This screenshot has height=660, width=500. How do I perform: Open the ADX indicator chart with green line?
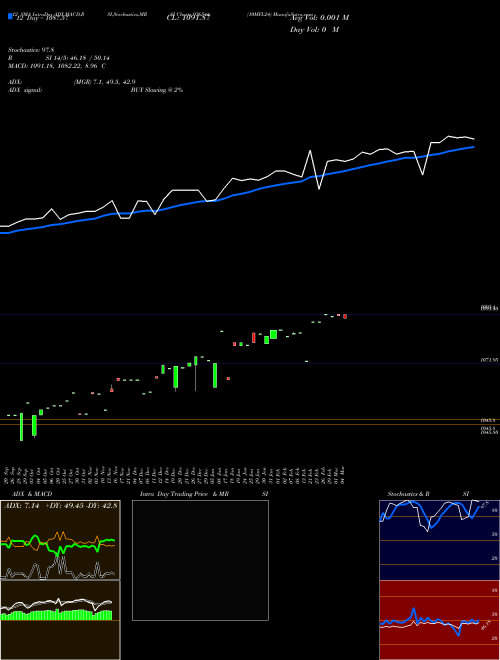point(60,540)
